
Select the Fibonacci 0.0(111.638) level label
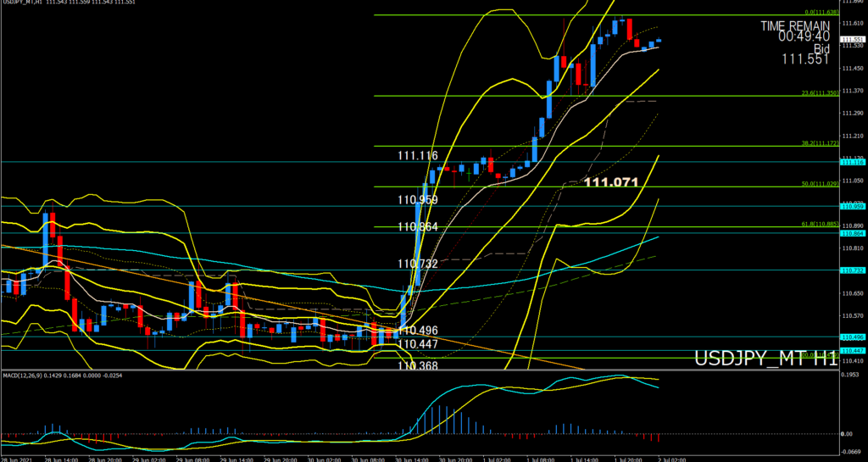coord(822,12)
